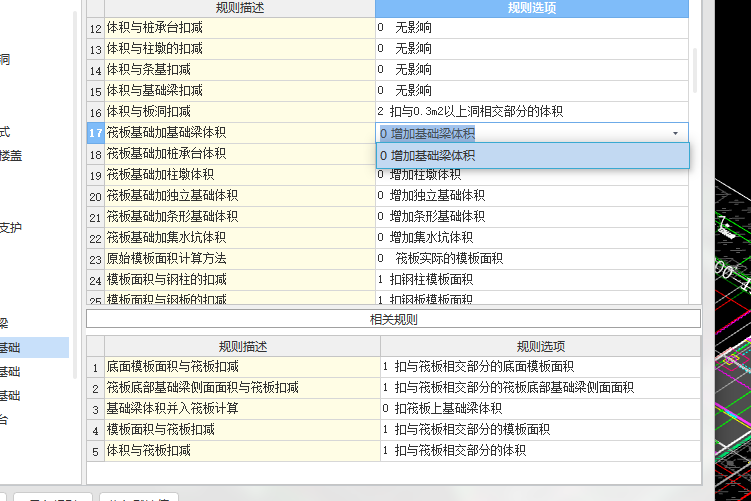Click the row number 12 header cell
The width and height of the screenshot is (751, 501).
[95, 28]
